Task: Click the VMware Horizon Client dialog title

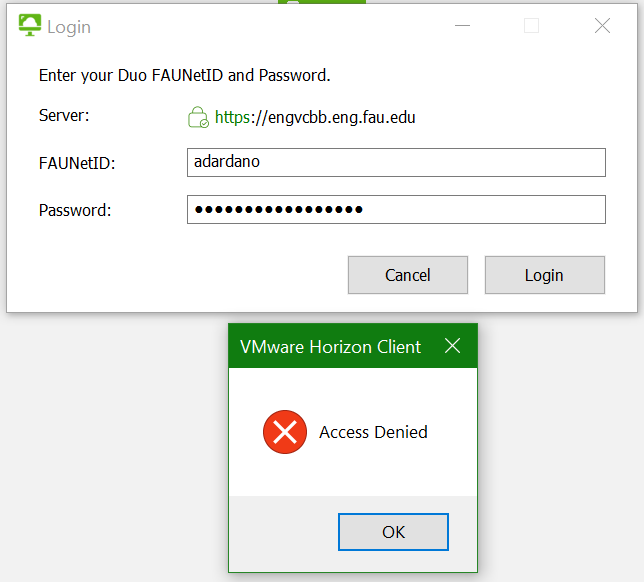Action: click(x=330, y=347)
